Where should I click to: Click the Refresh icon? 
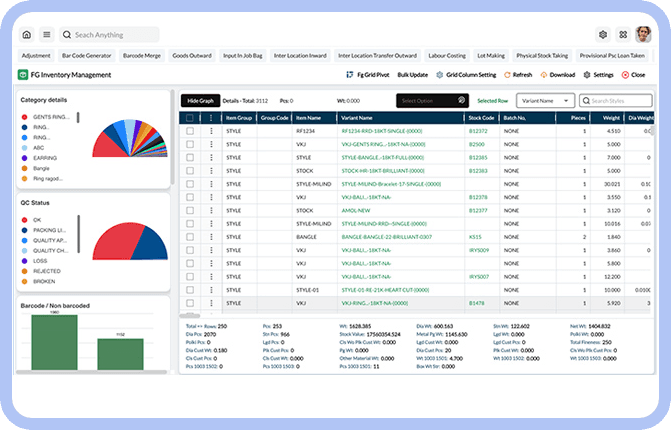507,74
